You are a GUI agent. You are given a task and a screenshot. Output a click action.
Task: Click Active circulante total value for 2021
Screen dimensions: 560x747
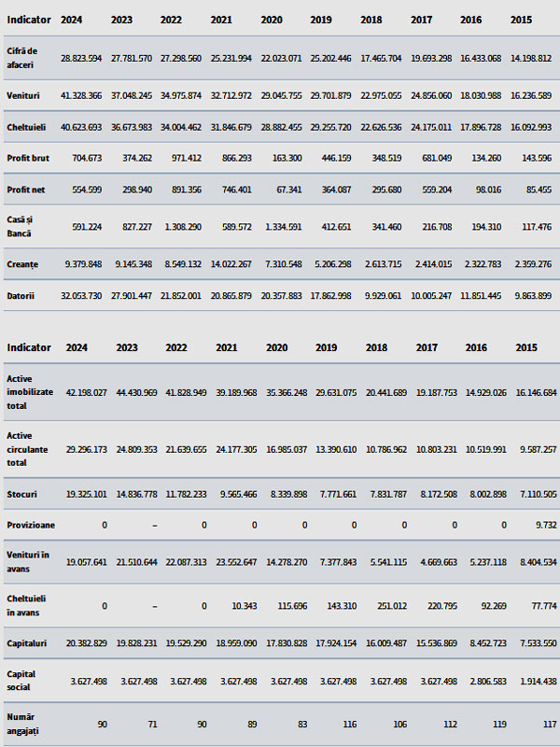236,450
